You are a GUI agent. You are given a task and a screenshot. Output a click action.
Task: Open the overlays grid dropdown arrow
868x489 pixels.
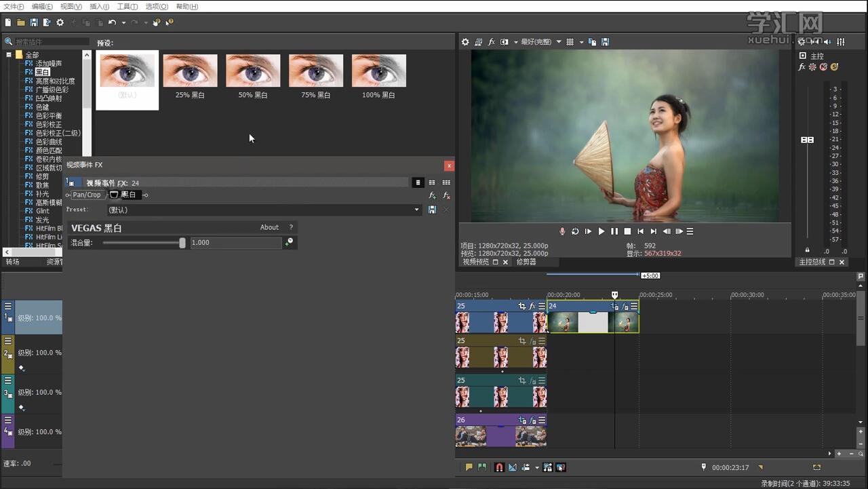[x=581, y=42]
